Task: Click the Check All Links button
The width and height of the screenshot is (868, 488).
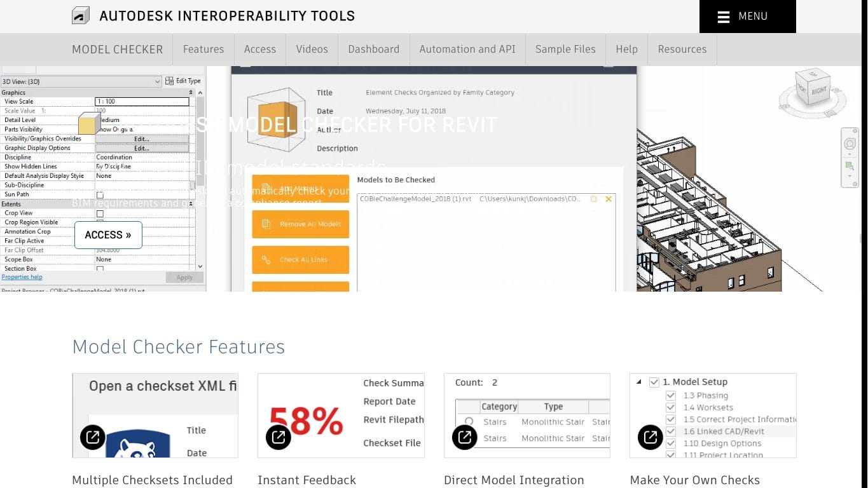Action: coord(301,260)
